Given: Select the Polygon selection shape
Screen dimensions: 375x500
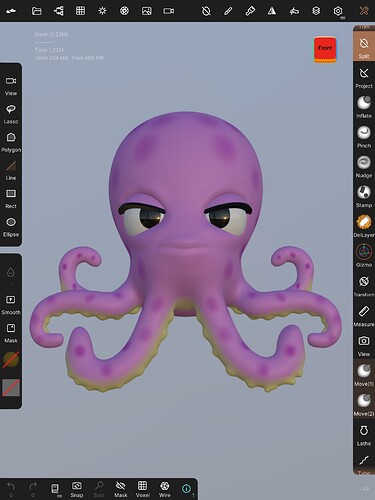Looking at the screenshot, I should pos(11,142).
